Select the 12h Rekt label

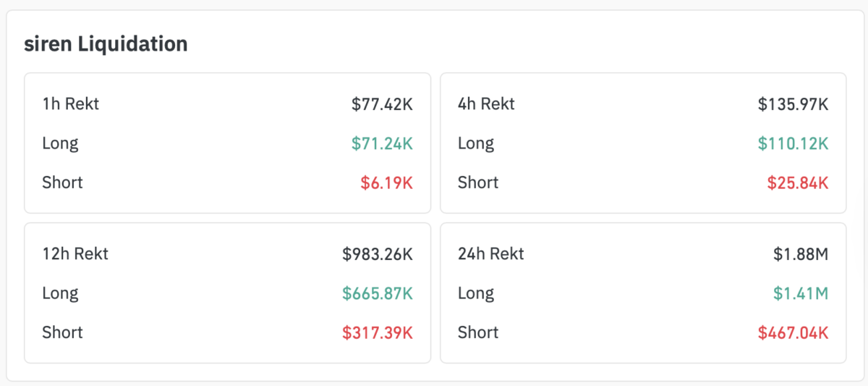75,254
